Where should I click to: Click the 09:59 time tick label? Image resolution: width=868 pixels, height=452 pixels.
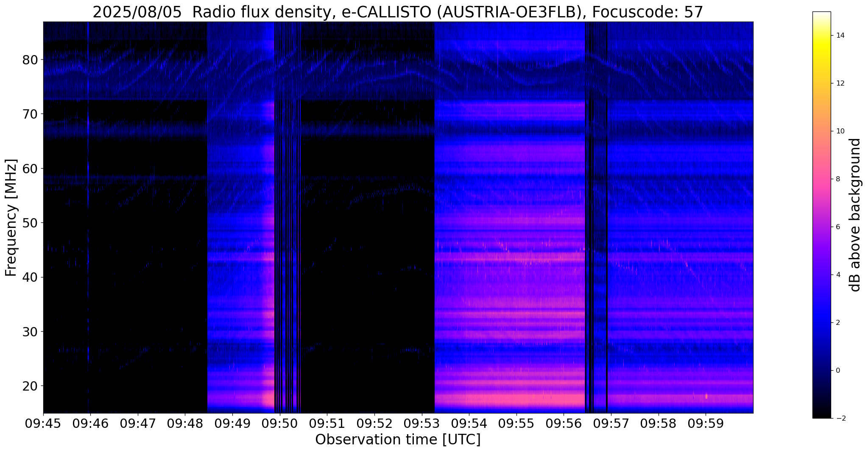(x=706, y=424)
